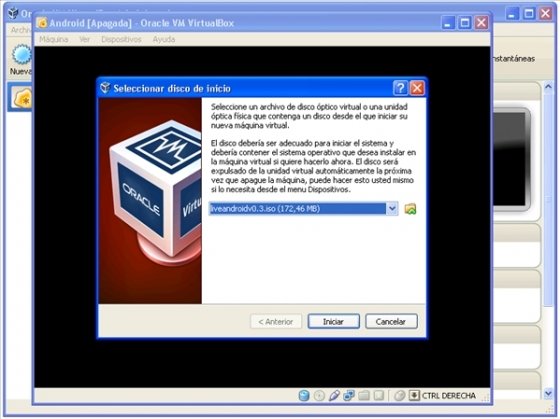This screenshot has height=419, width=560.
Task: Select the liveandroidv0.3.iso combo box entry
Action: (x=298, y=209)
